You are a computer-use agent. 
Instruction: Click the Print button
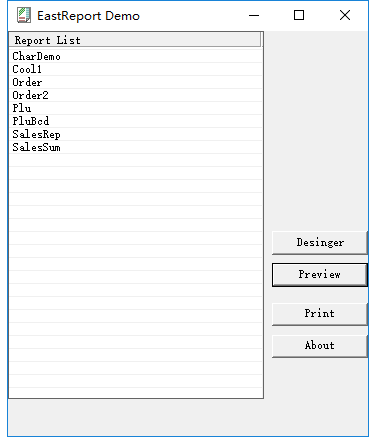coord(320,314)
